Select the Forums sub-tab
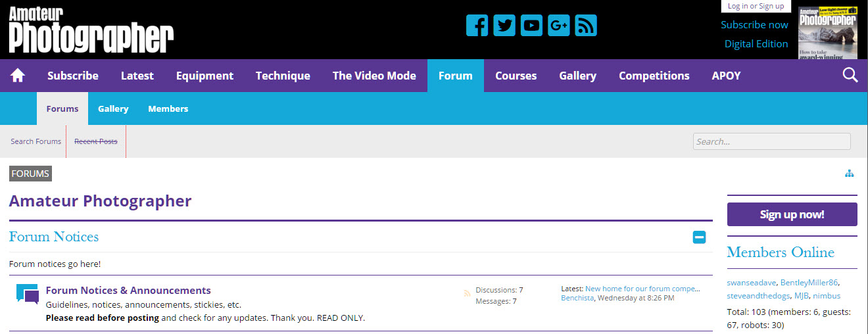868x334 pixels. (62, 108)
